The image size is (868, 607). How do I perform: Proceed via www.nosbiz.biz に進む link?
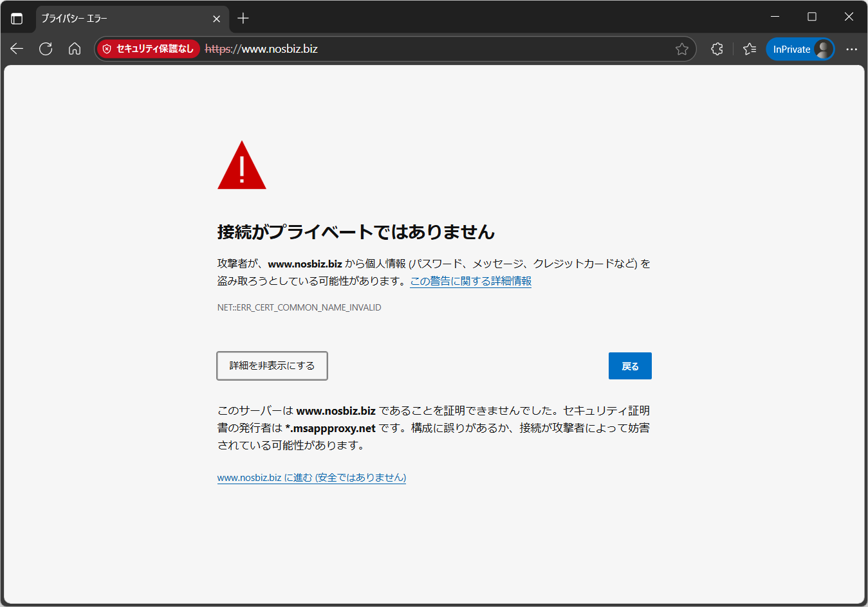click(x=311, y=478)
